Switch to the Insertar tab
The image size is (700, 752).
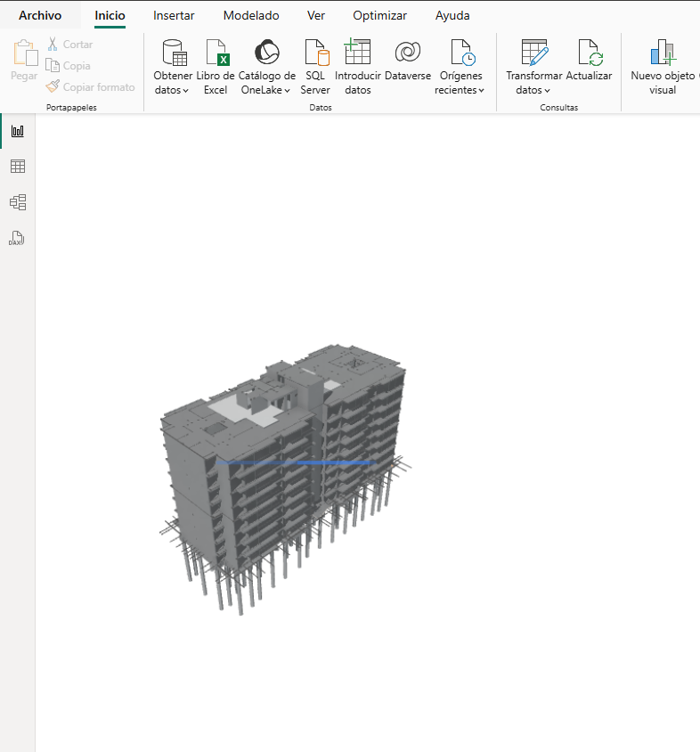tap(174, 15)
